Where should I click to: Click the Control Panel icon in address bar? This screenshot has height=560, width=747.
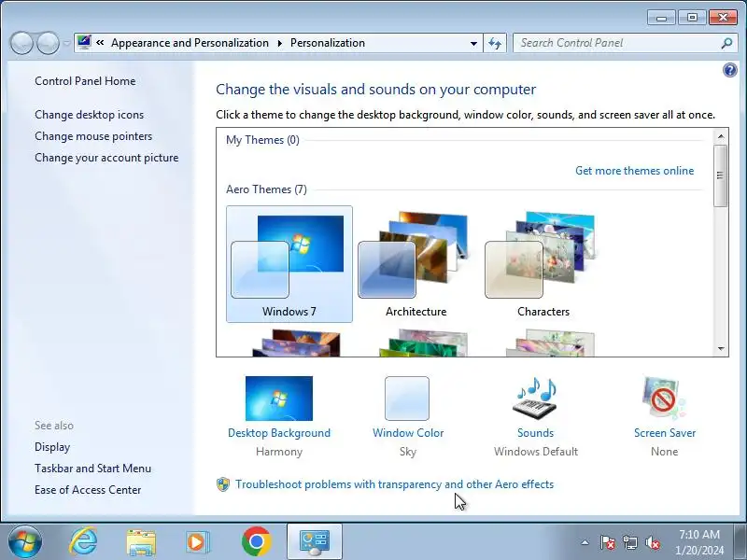point(84,42)
